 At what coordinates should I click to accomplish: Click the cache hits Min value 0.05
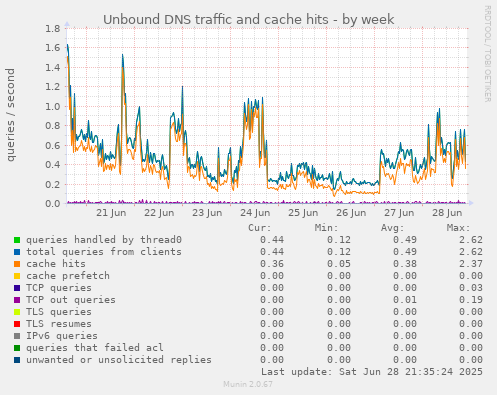click(339, 264)
